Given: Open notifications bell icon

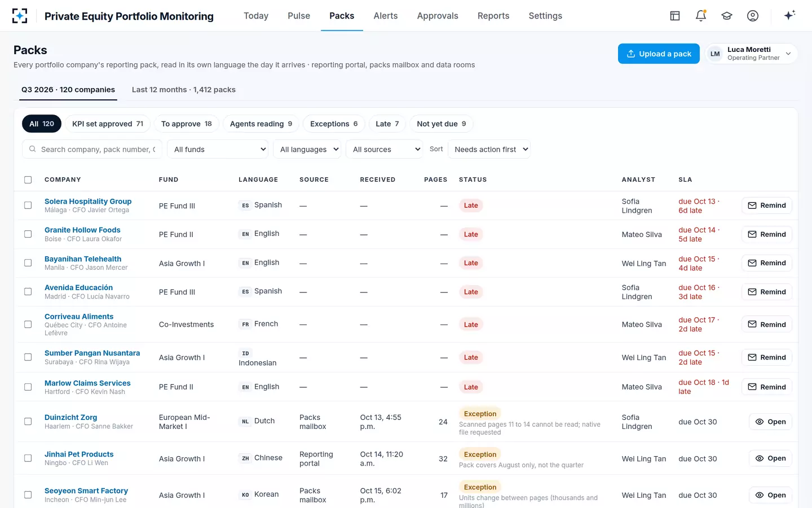Looking at the screenshot, I should (701, 16).
